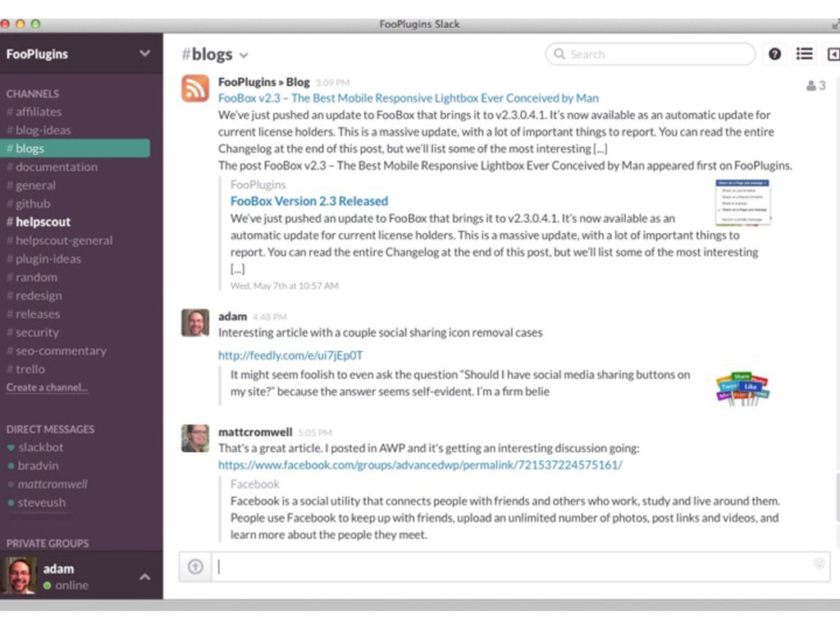The width and height of the screenshot is (840, 630).
Task: Click the RSS feed avatar icon
Action: point(195,89)
